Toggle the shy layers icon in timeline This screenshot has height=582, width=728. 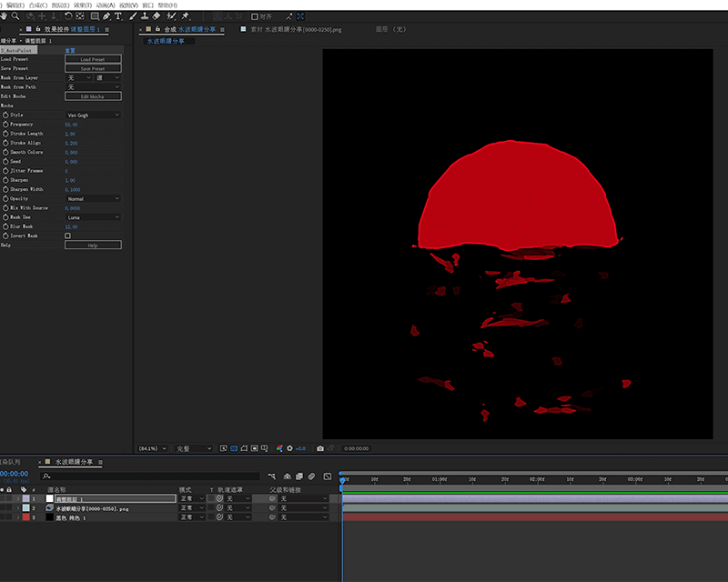(288, 477)
